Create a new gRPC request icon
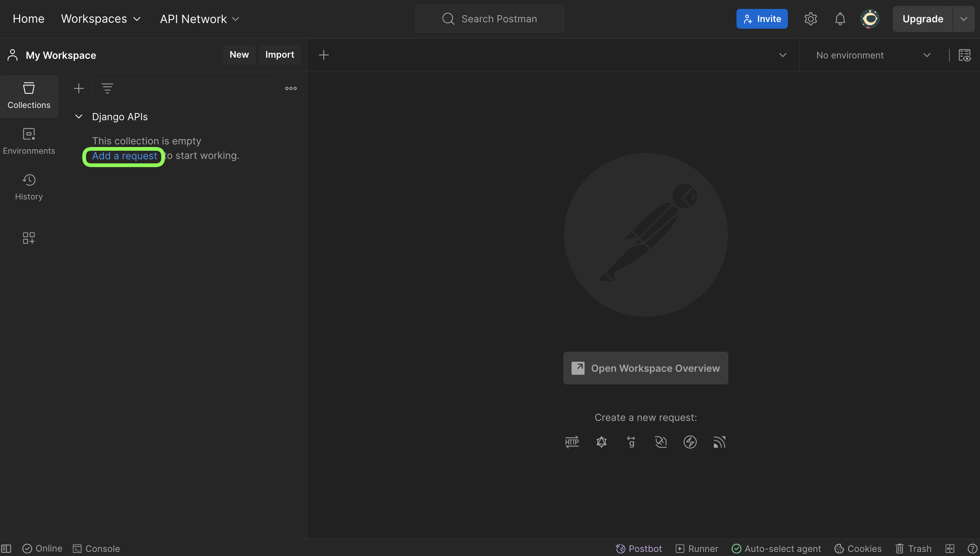The width and height of the screenshot is (980, 556). pyautogui.click(x=631, y=442)
